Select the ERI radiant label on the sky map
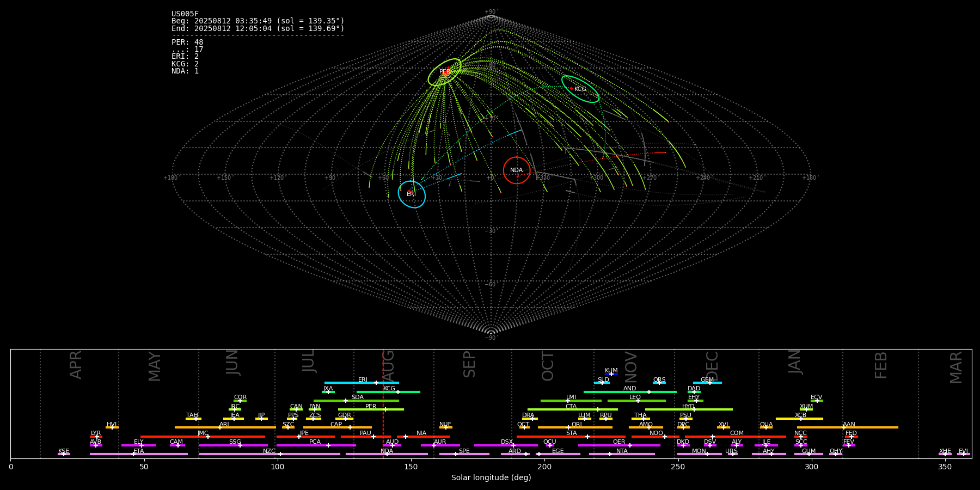This screenshot has height=490, width=980. (411, 194)
